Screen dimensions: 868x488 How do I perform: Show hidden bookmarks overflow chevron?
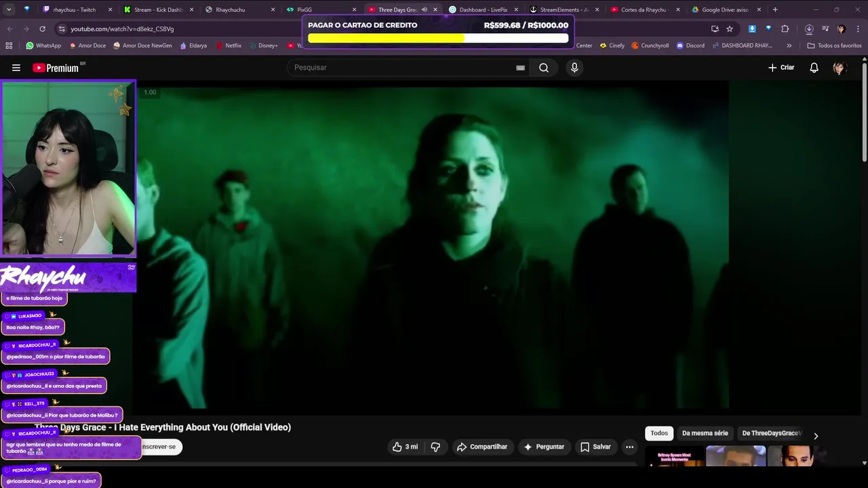pos(789,45)
